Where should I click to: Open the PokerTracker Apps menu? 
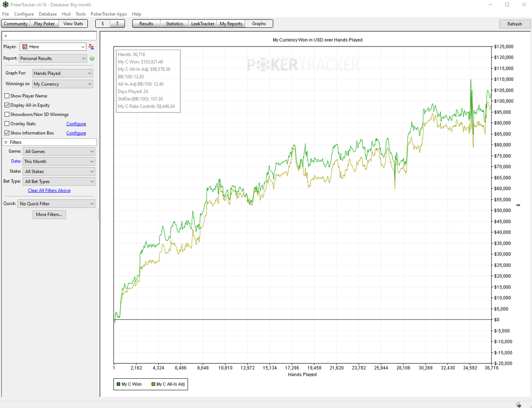point(109,14)
